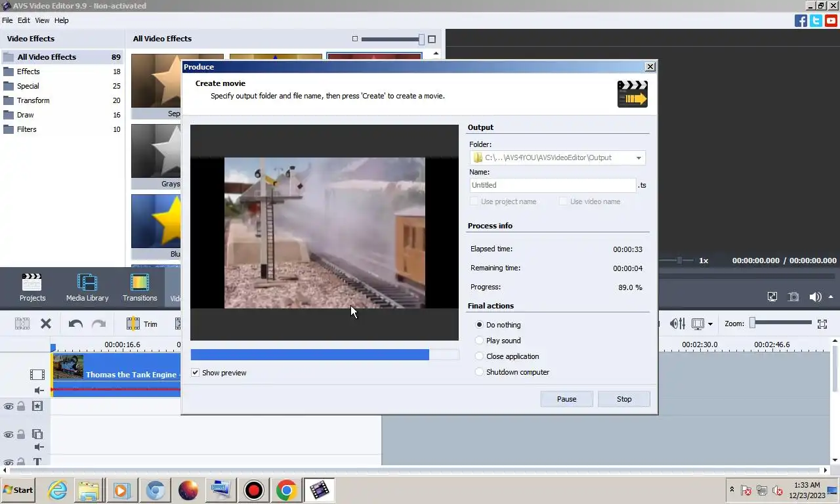Click the zoom-to-fit timeline icon
Image resolution: width=840 pixels, height=504 pixels.
[822, 324]
